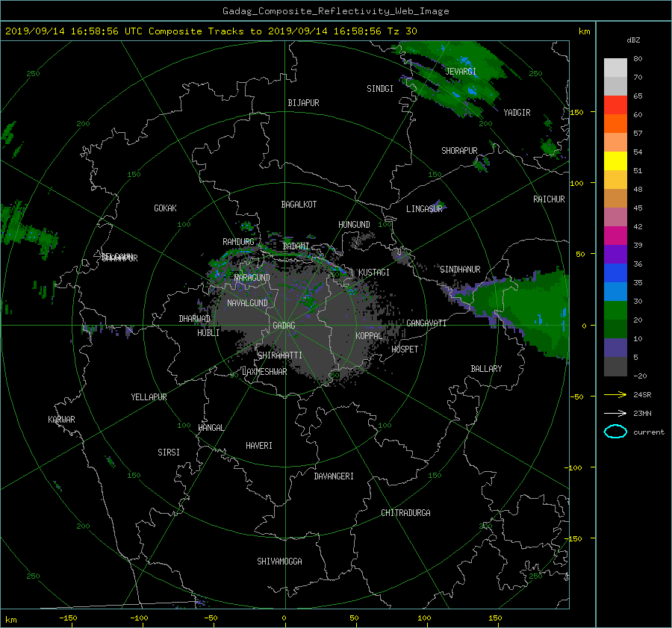Viewport: 672px width, 628px height.
Task: Click the KOPPAL city label
Action: 369,336
